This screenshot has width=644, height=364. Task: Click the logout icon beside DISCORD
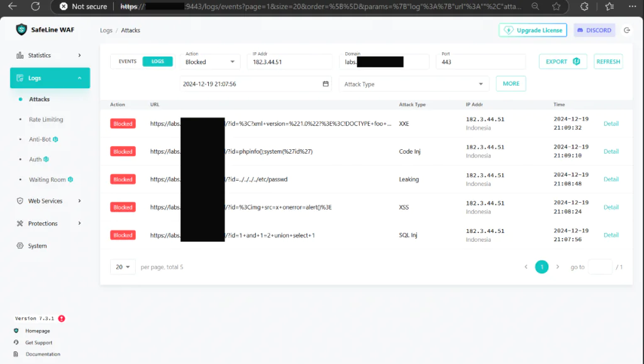click(627, 30)
